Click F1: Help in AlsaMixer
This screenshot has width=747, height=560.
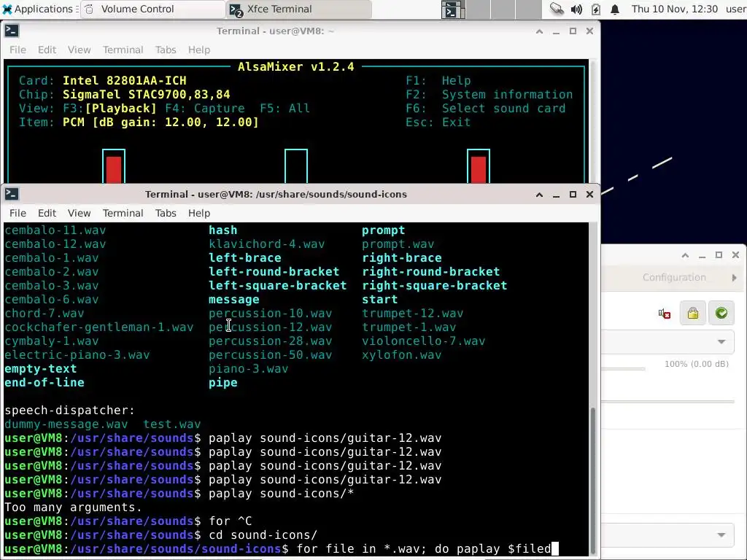pyautogui.click(x=438, y=80)
